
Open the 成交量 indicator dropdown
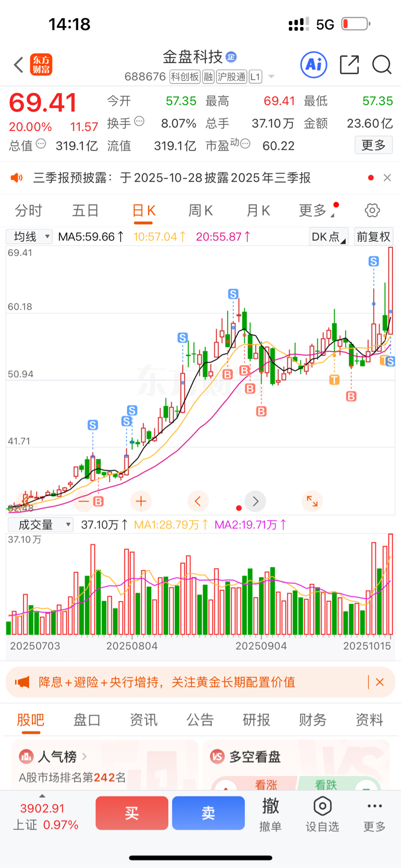point(40,524)
